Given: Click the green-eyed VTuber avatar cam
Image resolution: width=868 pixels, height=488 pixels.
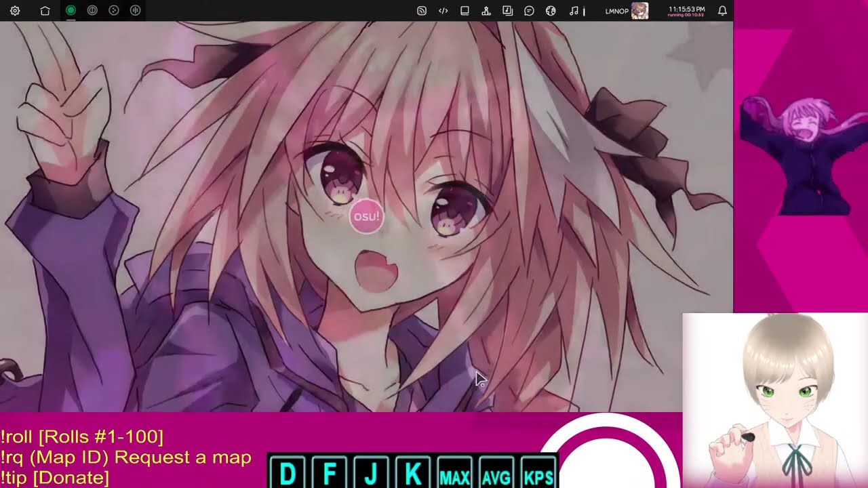Looking at the screenshot, I should point(775,401).
